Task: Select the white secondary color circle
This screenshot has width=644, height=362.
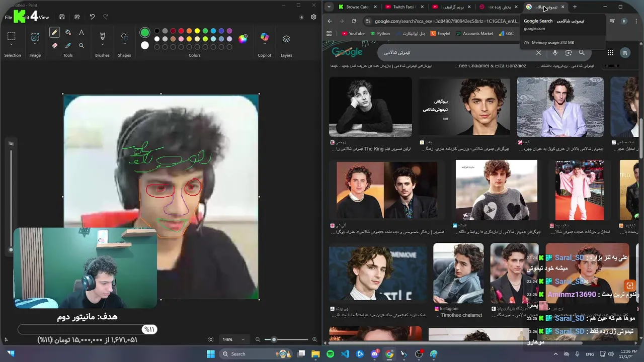Action: click(x=145, y=45)
